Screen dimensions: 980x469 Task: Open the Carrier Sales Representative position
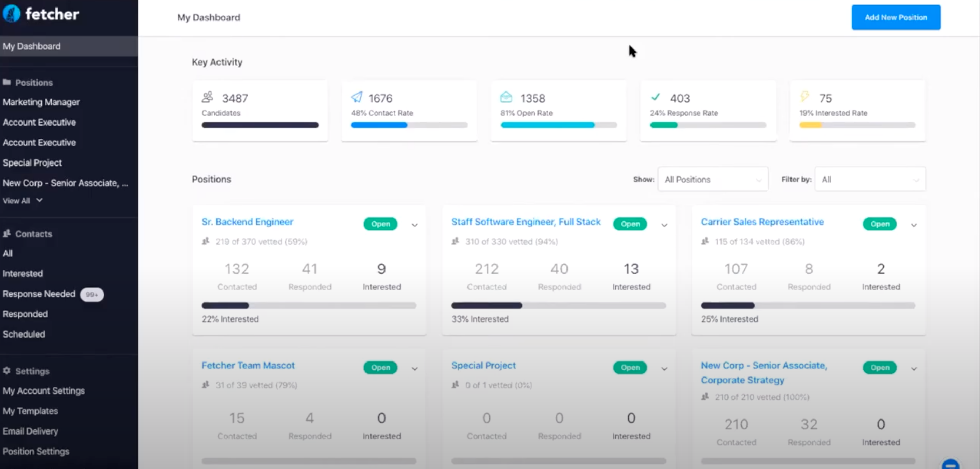(762, 222)
